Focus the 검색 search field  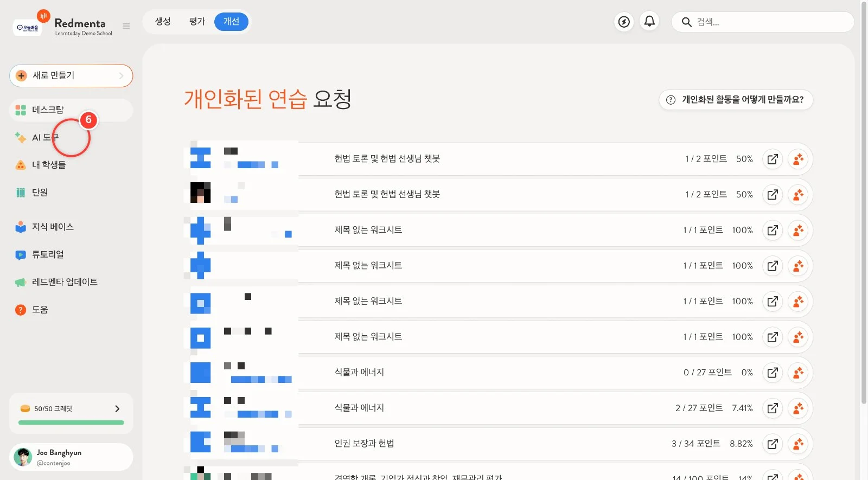(763, 22)
